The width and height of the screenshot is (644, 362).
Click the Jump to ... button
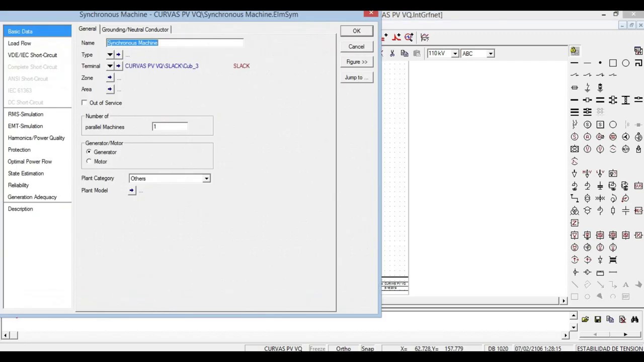tap(356, 77)
